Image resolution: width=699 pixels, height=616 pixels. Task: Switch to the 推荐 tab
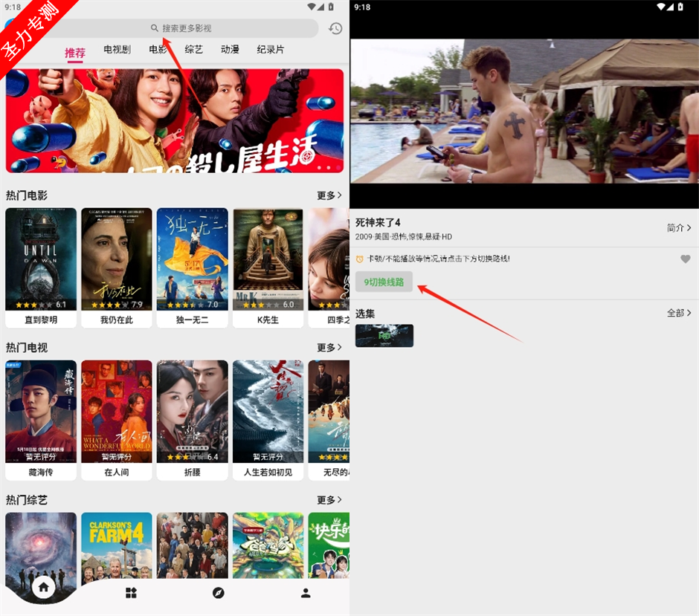(75, 53)
